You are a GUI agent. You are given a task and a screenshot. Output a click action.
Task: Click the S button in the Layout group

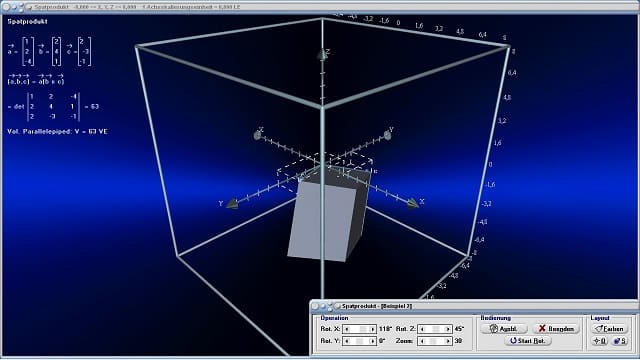click(620, 341)
